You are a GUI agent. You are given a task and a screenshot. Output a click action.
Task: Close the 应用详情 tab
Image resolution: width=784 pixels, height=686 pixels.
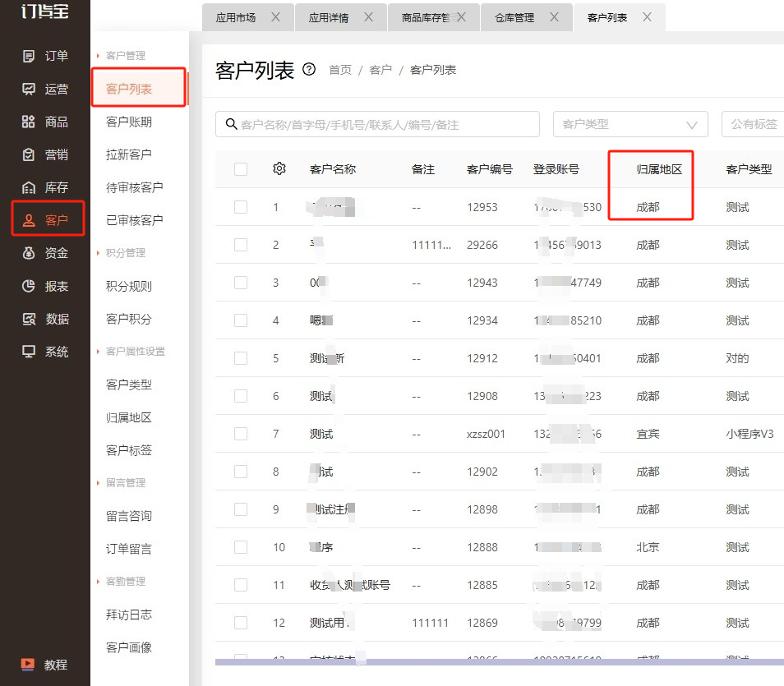(x=368, y=17)
